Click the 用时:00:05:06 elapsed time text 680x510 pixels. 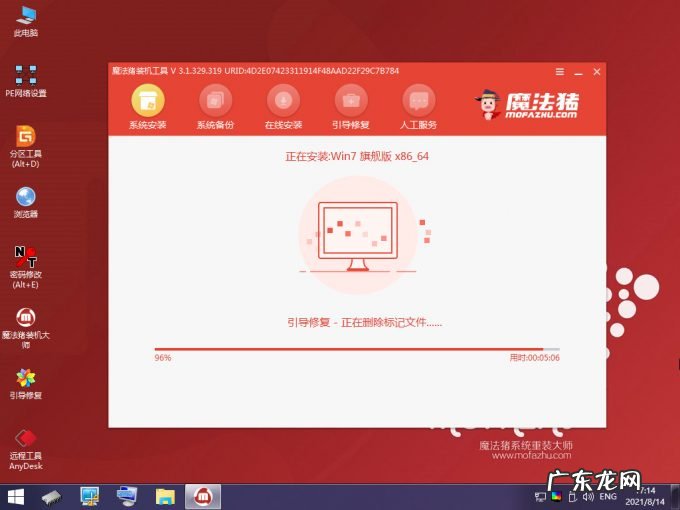tap(534, 358)
